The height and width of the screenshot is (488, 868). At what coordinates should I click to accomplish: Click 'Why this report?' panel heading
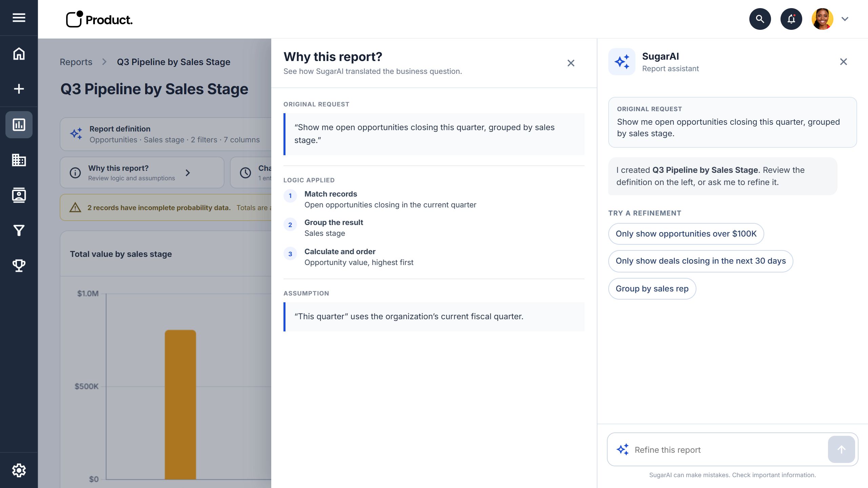tap(333, 57)
